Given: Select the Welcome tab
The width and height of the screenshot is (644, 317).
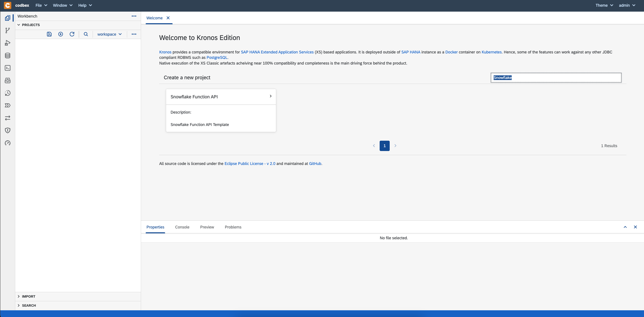Looking at the screenshot, I should (154, 18).
